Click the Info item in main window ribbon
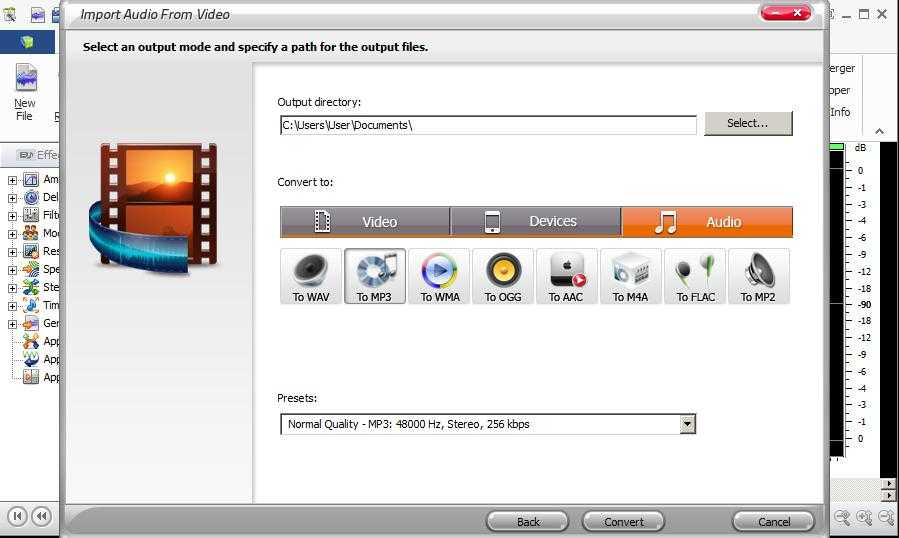 (841, 112)
